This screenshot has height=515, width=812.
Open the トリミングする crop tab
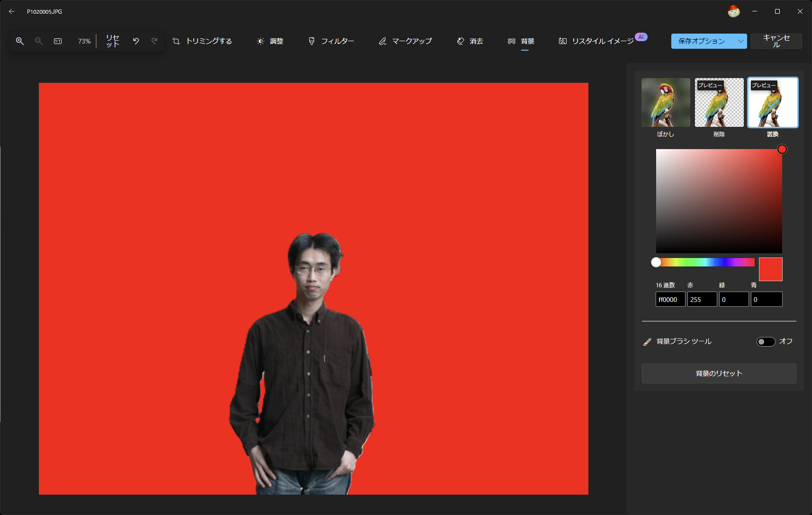tap(202, 41)
